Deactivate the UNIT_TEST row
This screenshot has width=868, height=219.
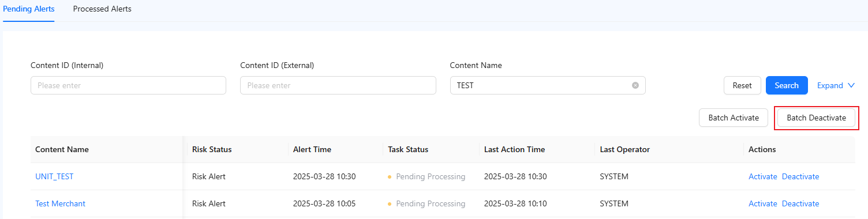click(800, 176)
